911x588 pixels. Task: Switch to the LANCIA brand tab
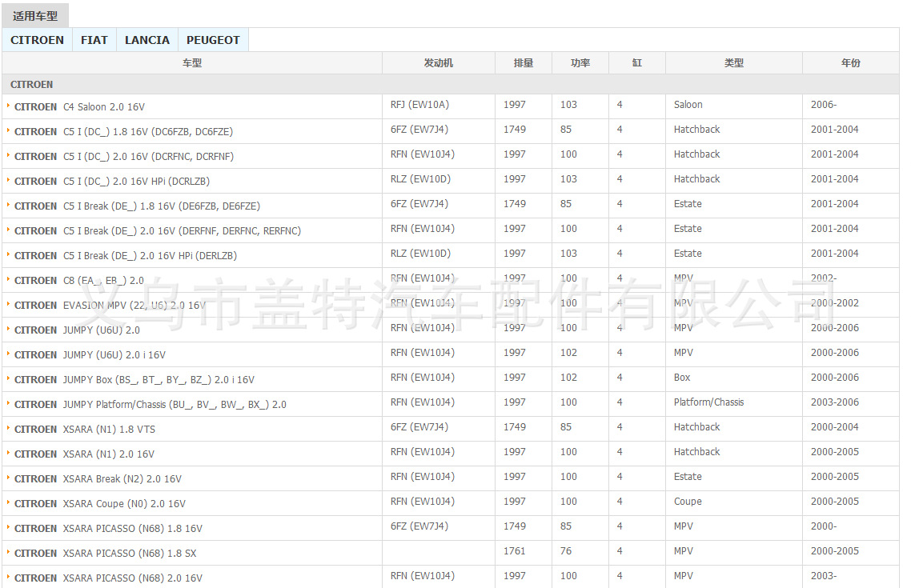click(x=147, y=40)
